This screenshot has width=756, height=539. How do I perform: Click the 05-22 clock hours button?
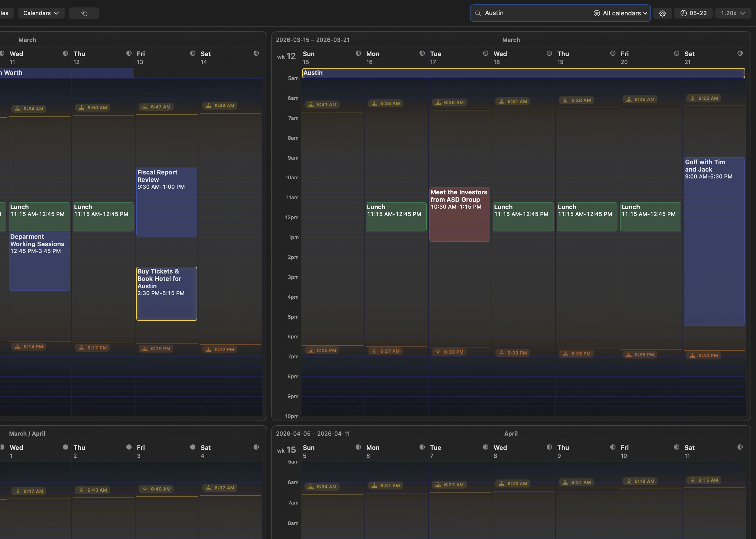(x=693, y=13)
